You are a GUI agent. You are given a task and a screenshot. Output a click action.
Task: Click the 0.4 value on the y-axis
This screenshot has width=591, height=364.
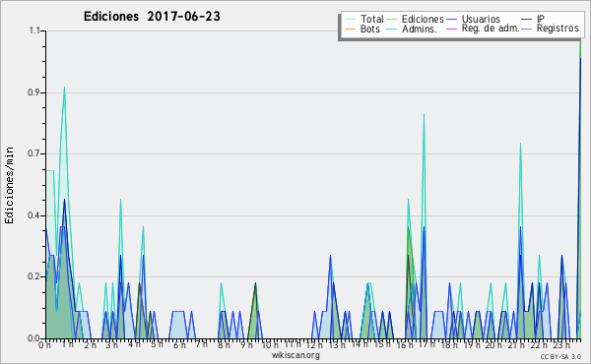33,215
